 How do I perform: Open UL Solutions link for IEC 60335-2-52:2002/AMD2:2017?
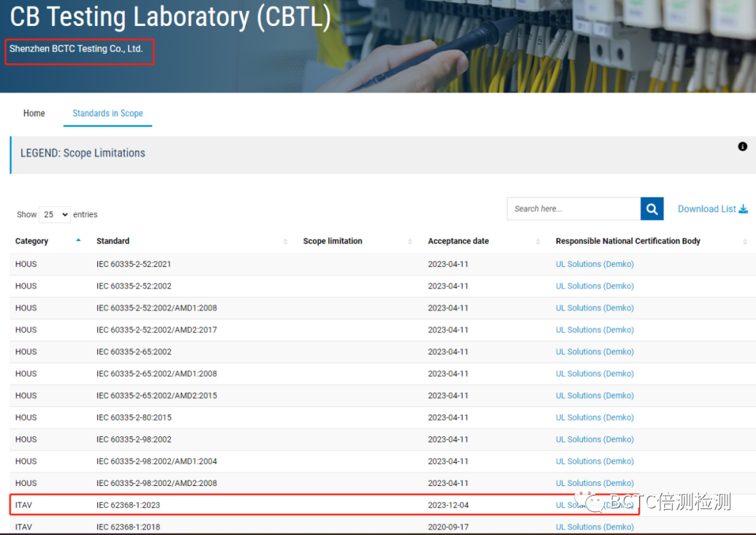[594, 330]
